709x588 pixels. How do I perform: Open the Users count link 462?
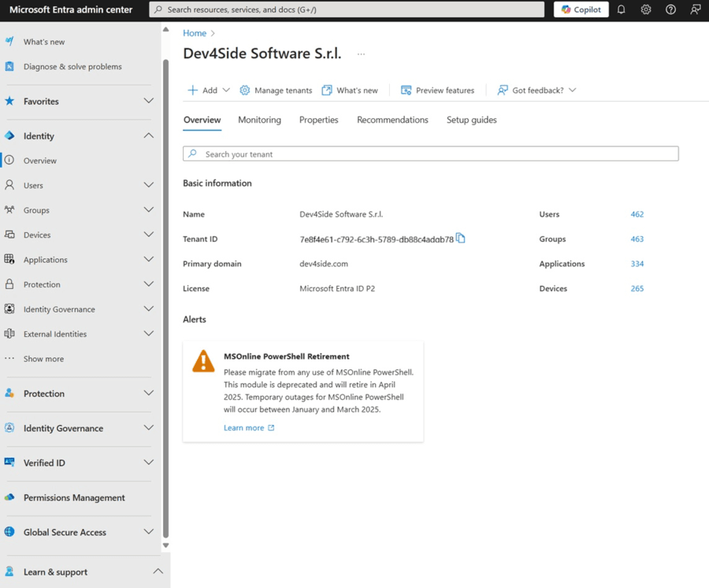tap(637, 214)
